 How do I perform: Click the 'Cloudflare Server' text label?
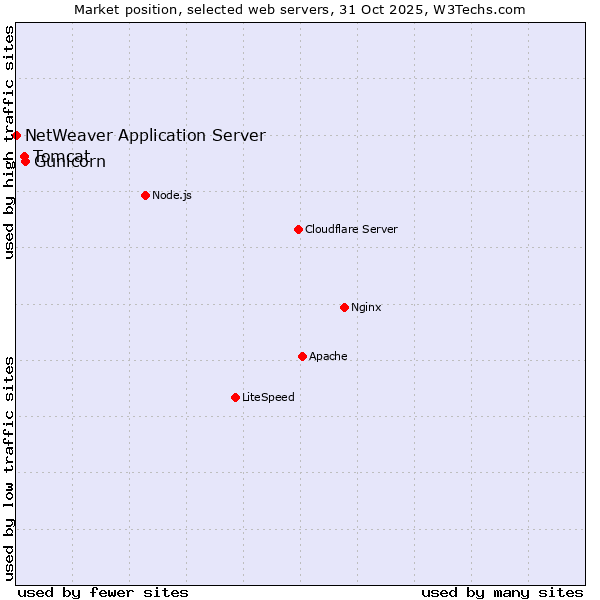[351, 229]
